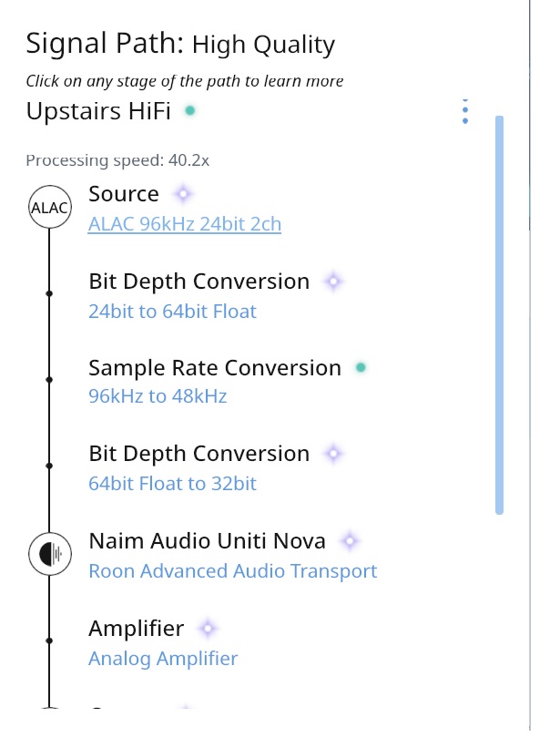The image size is (560, 738).
Task: Click the purple star next to first Bit Depth Conversion
Action: [333, 282]
